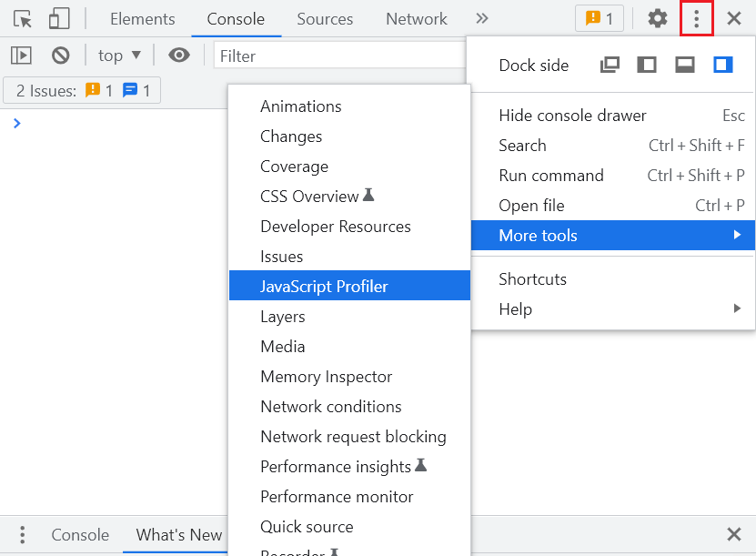
Task: Select dock to right option
Action: pyautogui.click(x=723, y=65)
